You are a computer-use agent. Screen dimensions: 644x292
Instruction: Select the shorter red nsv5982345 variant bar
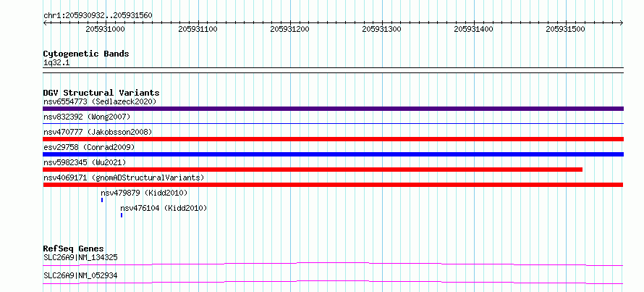[x=313, y=170]
